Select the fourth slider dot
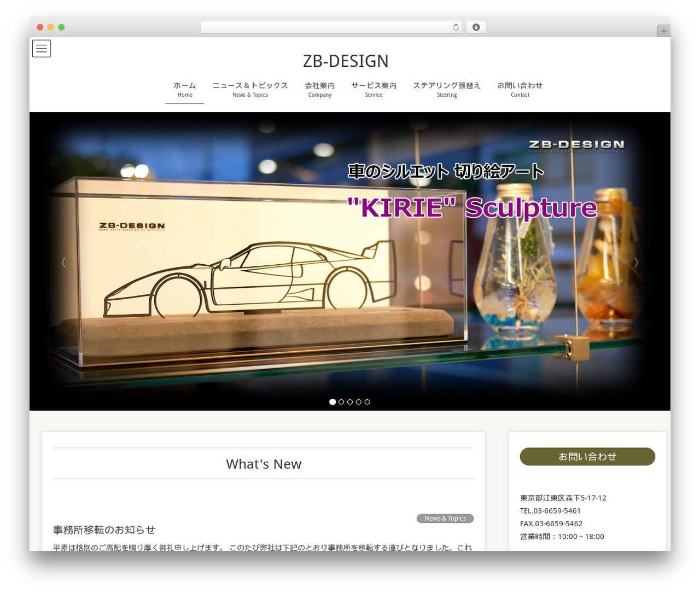The height and width of the screenshot is (593, 700). point(359,402)
